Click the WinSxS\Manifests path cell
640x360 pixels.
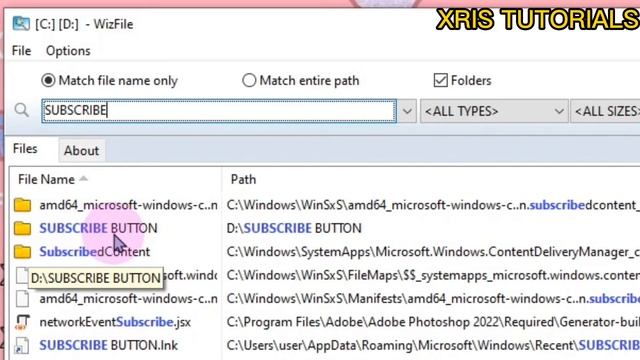pyautogui.click(x=433, y=299)
